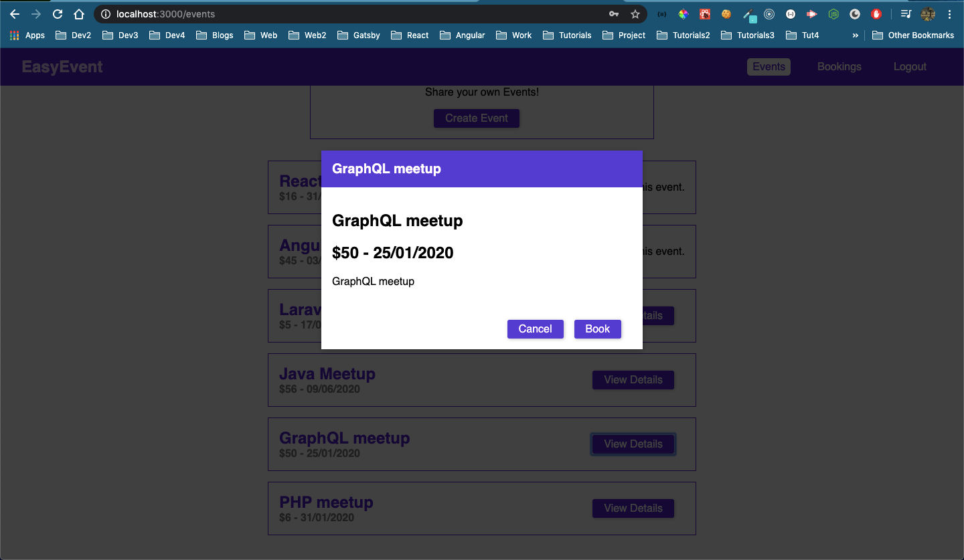The width and height of the screenshot is (964, 560).
Task: Go back using the browser back arrow
Action: [x=15, y=14]
